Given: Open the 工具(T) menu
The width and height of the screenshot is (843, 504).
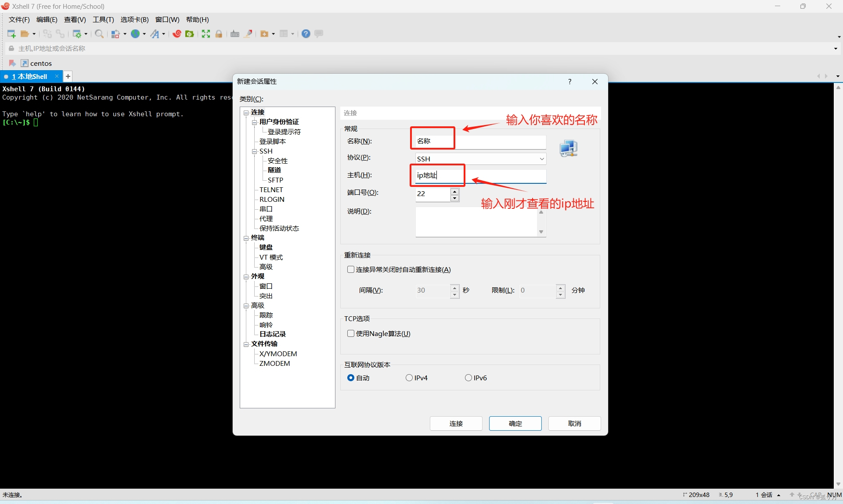Looking at the screenshot, I should [103, 19].
